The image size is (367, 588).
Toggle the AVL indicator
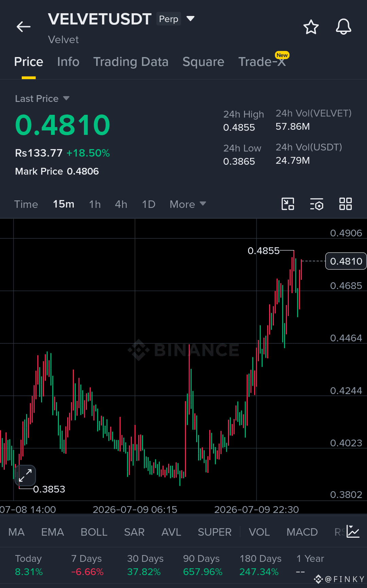171,532
